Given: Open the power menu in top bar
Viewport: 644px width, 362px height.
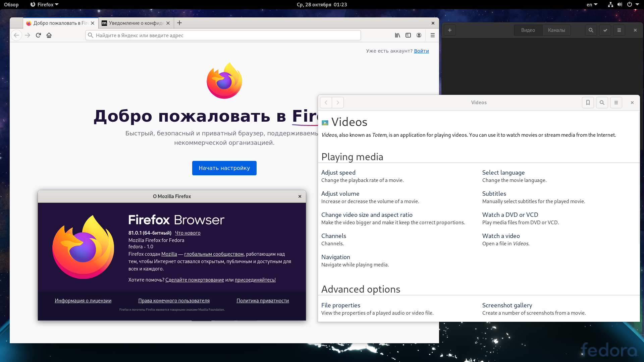Looking at the screenshot, I should tap(630, 5).
